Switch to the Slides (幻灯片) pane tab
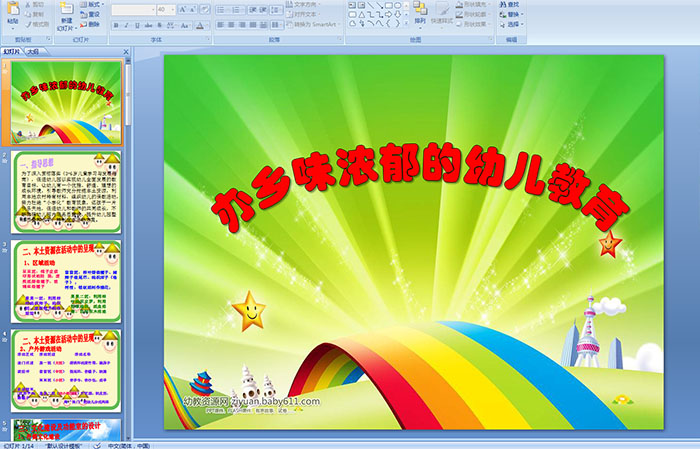The width and height of the screenshot is (700, 449). (12, 52)
